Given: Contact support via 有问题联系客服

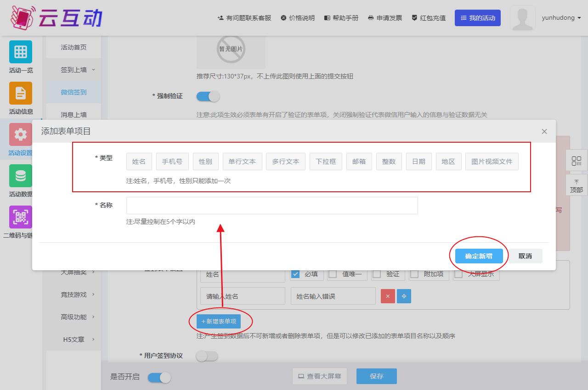Looking at the screenshot, I should coord(244,18).
